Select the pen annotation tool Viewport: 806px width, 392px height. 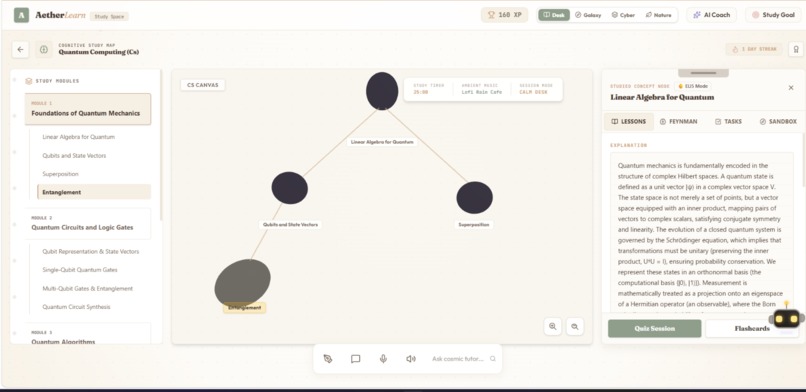tap(328, 359)
